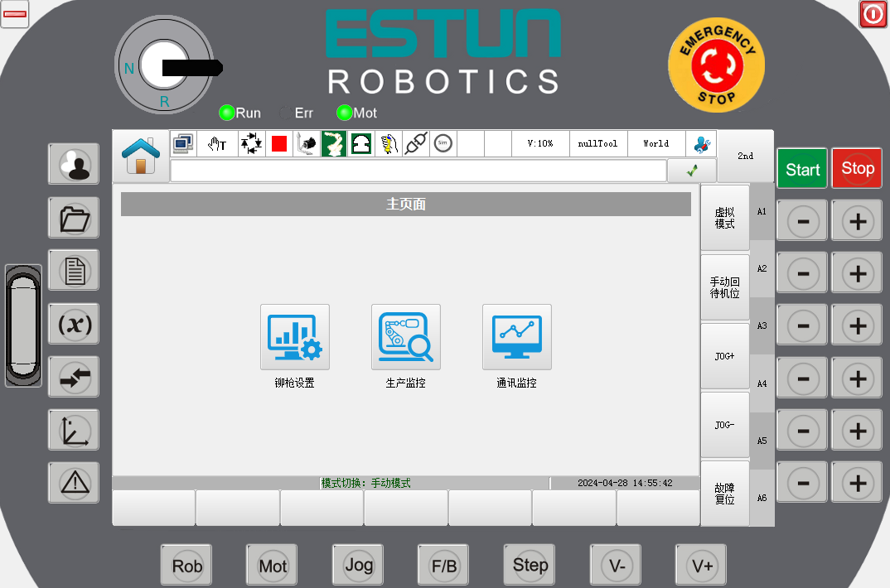The image size is (890, 588).
Task: Click the 模式切换: 手动模式 status text
Action: click(366, 483)
